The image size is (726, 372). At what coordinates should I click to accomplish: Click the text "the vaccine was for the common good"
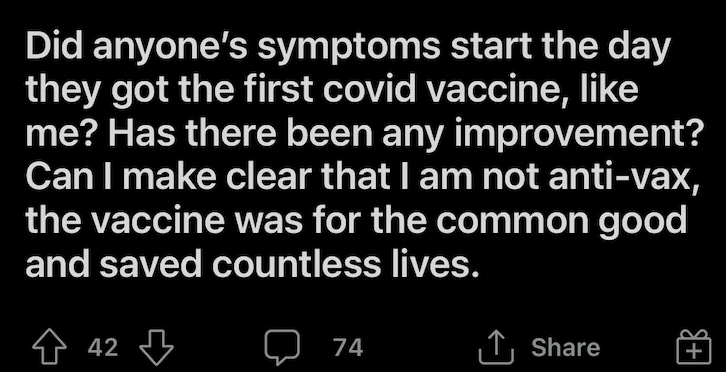click(356, 221)
